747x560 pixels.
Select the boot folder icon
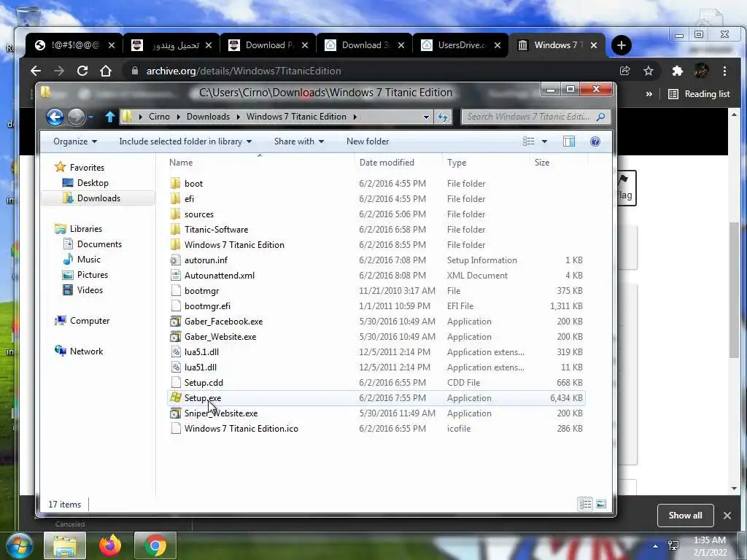[175, 183]
